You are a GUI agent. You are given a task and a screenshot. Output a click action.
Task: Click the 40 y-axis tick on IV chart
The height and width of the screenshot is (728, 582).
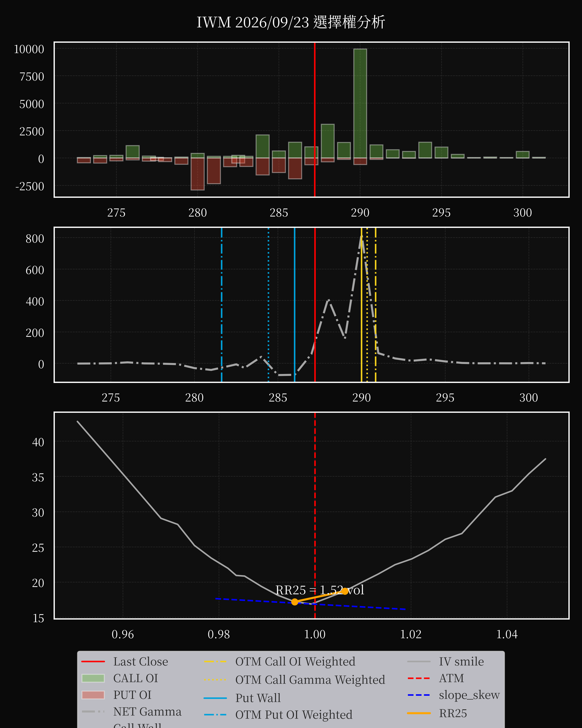38,442
